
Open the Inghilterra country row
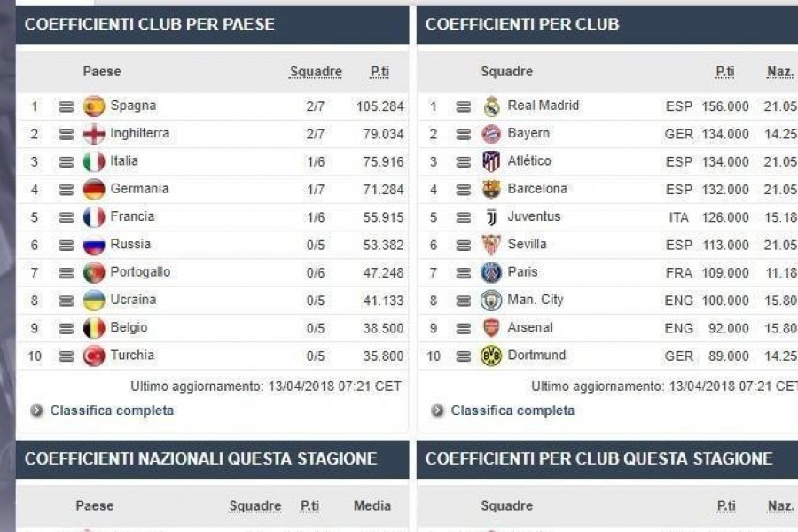(x=212, y=134)
